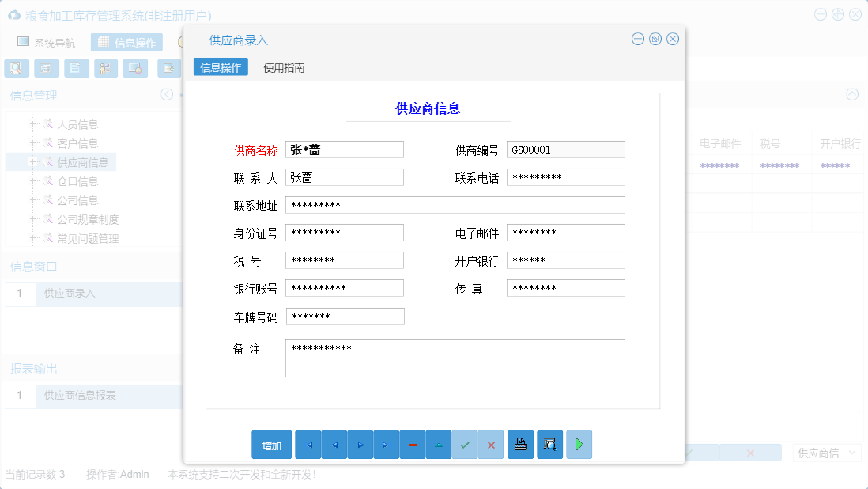868x489 pixels.
Task: Collapse the right-side data panel
Action: (852, 94)
